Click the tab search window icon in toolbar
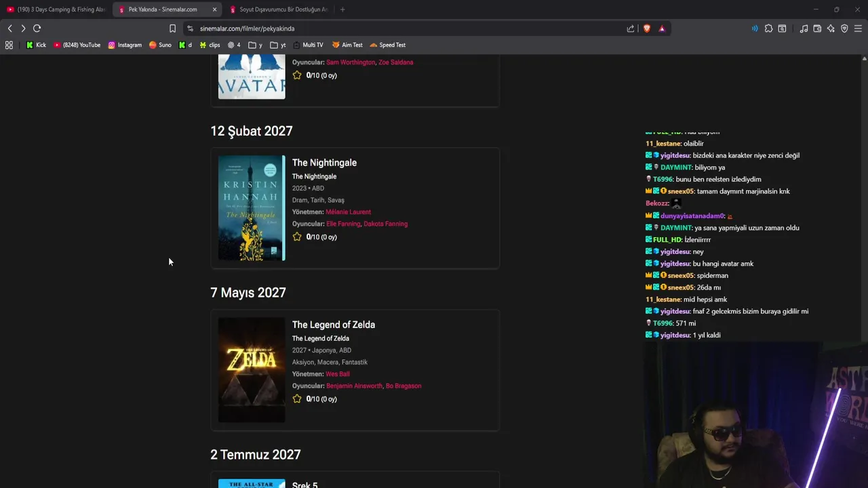 pos(782,28)
